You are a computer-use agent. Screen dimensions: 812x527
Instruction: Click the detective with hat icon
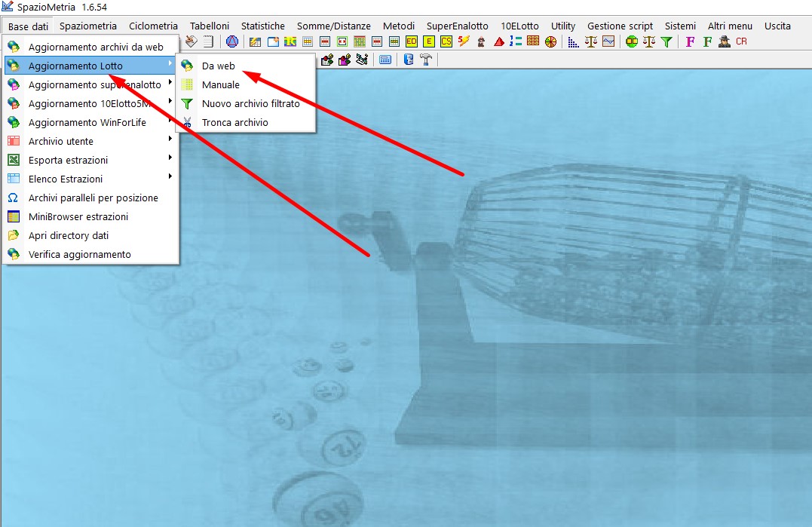click(725, 41)
